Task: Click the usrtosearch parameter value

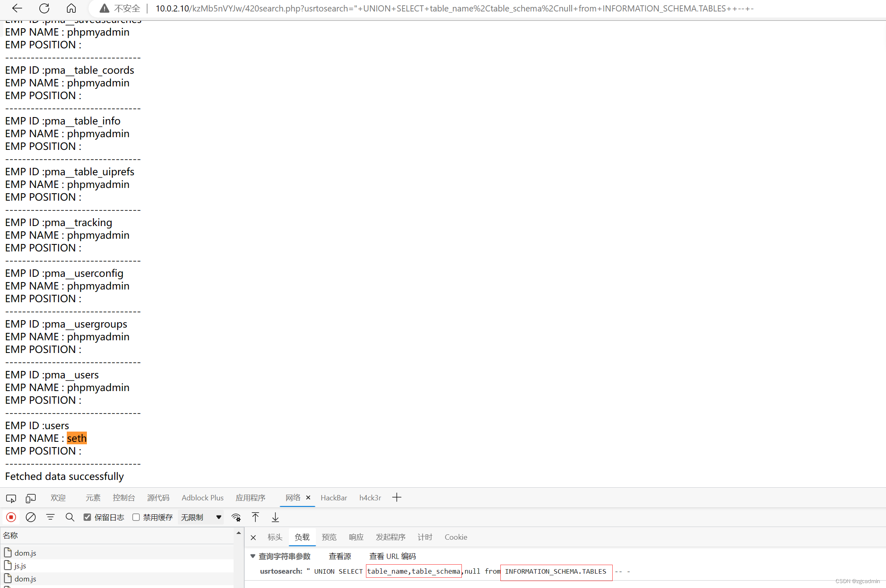Action: pyautogui.click(x=468, y=571)
